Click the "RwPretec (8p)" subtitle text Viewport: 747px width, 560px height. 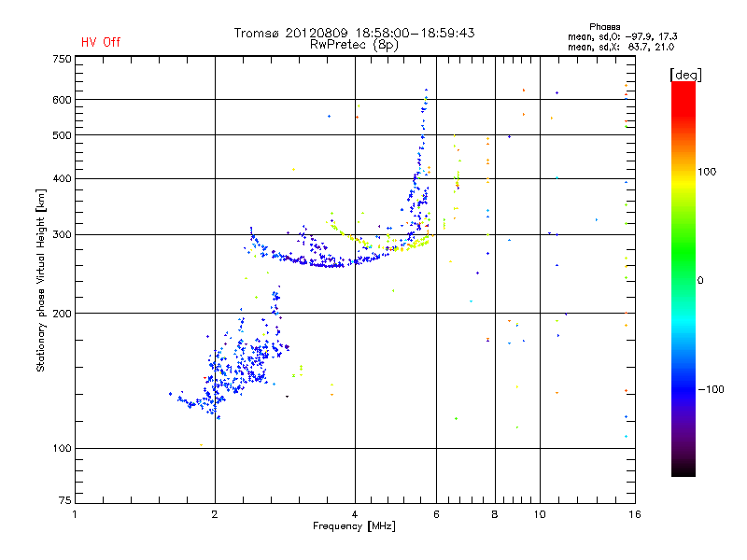354,44
